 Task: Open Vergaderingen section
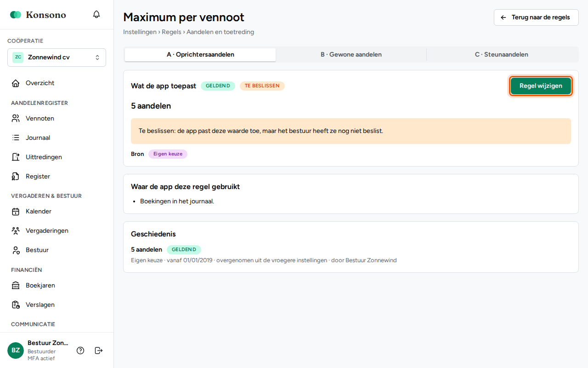(57, 231)
